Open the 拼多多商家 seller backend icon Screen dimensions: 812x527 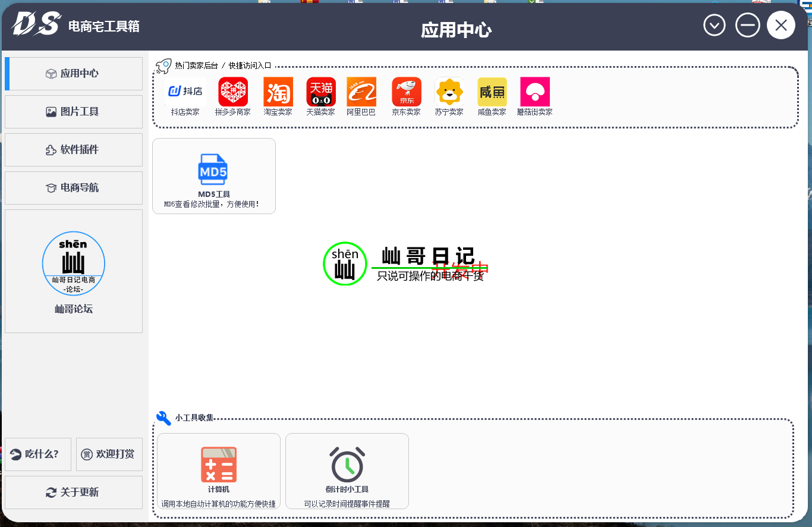point(233,92)
